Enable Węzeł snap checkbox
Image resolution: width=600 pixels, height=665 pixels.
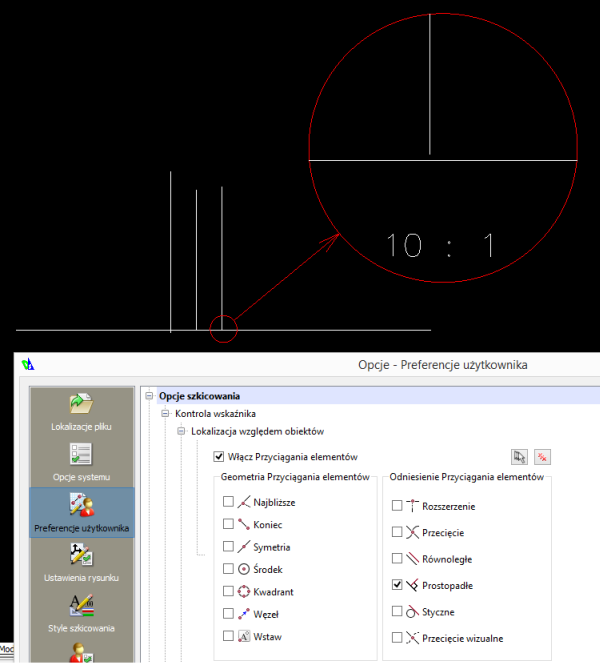(x=228, y=614)
